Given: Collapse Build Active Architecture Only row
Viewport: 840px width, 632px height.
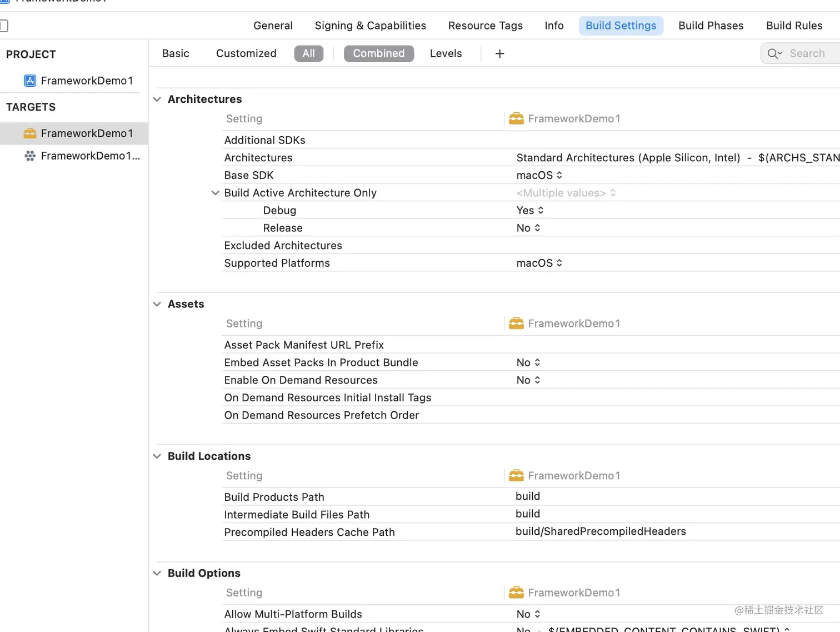Looking at the screenshot, I should [216, 193].
